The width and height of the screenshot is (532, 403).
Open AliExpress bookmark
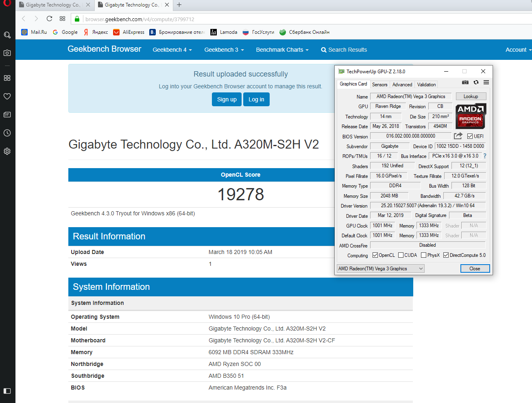(x=129, y=32)
